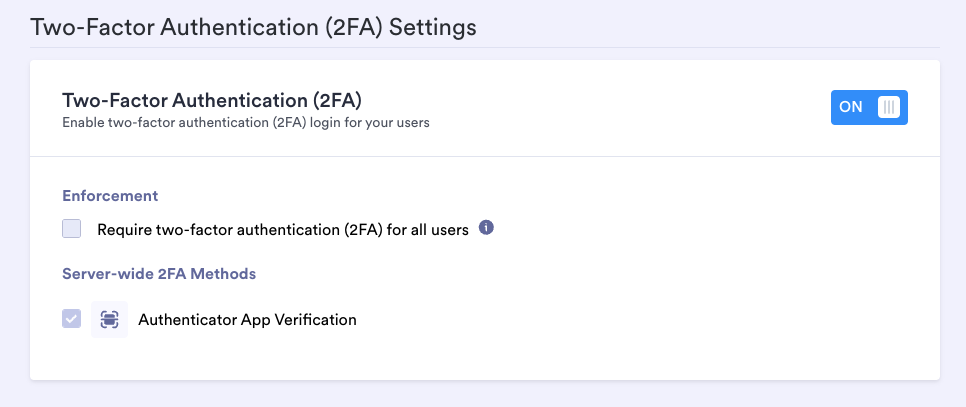Select the Authenticator App Verification label
The width and height of the screenshot is (966, 407).
246,320
